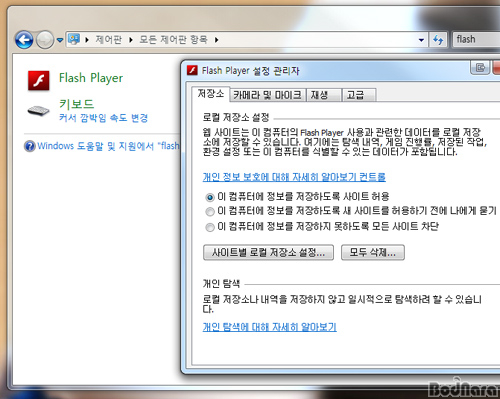Select 모든 제어판 항목 breadcrumb

173,40
